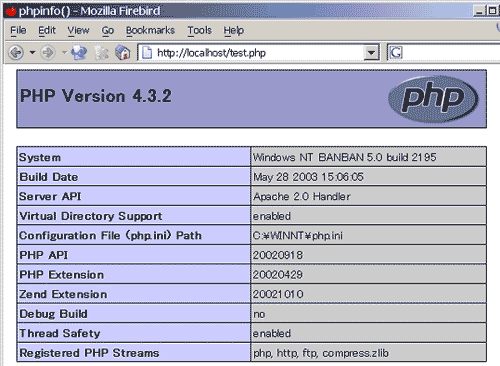Click inside the Google search box
This screenshot has width=500, height=366.
pyautogui.click(x=452, y=53)
